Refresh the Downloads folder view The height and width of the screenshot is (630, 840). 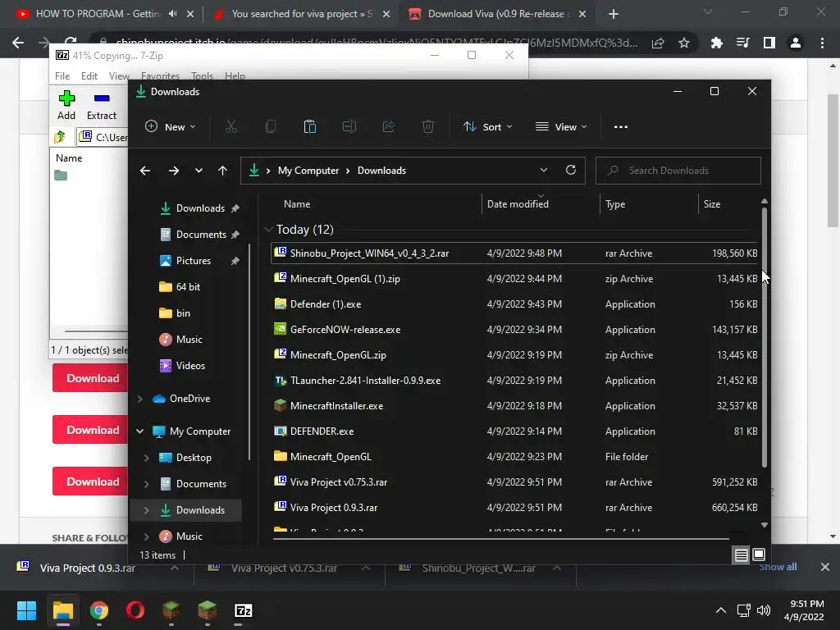pyautogui.click(x=571, y=171)
